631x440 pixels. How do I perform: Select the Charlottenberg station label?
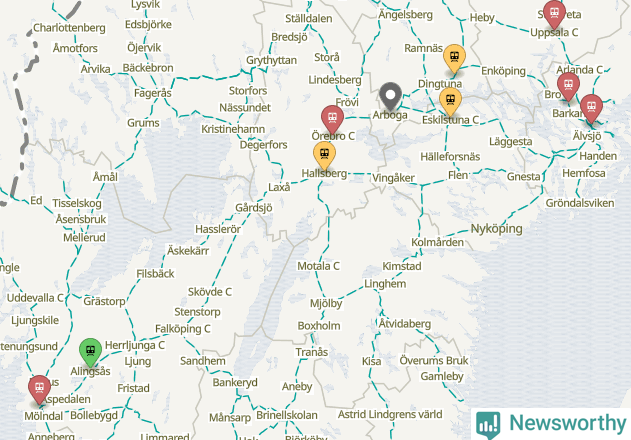coord(69,28)
